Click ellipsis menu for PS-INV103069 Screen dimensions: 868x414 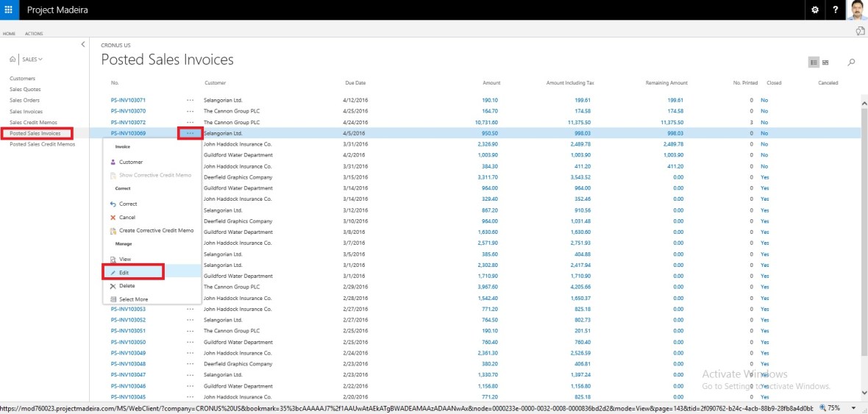pos(191,133)
